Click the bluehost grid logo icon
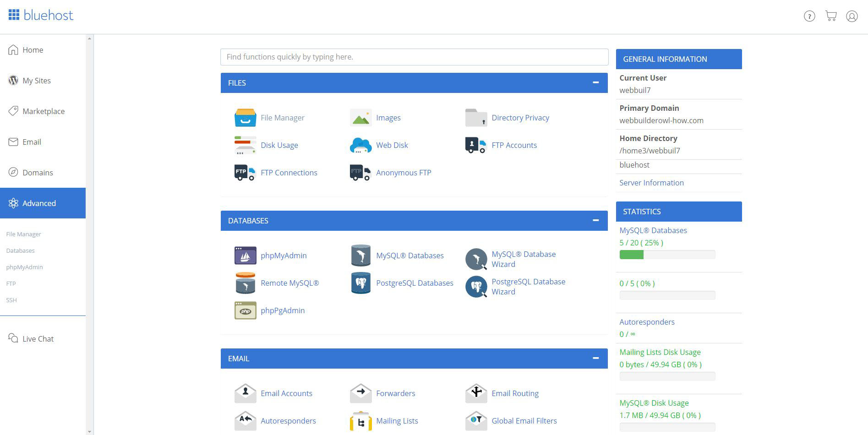 (14, 15)
